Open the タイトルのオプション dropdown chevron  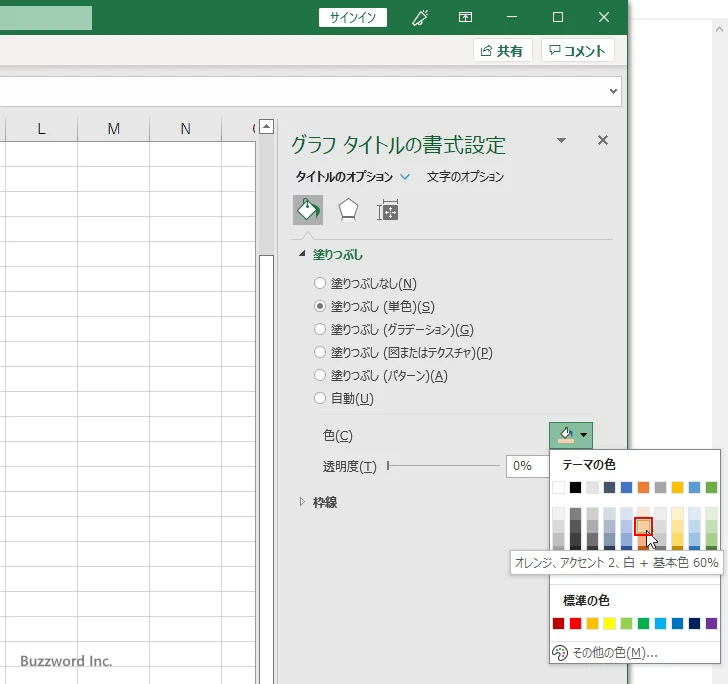point(405,177)
